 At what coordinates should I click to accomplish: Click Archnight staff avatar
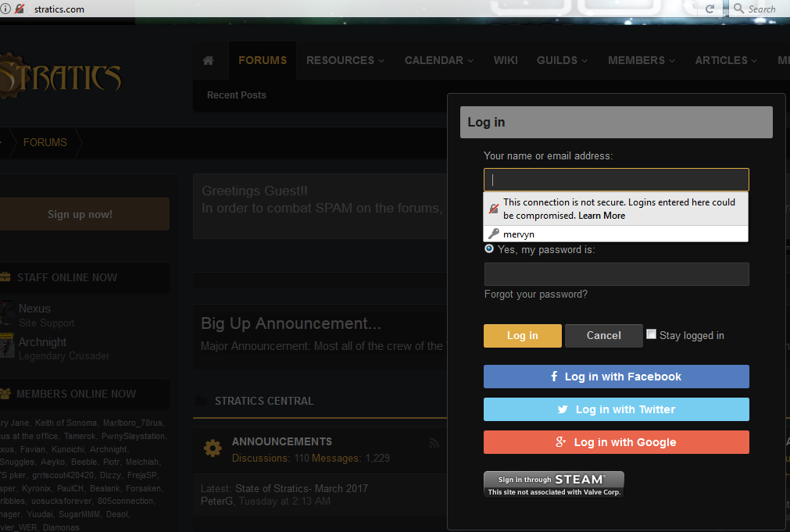tap(7, 345)
